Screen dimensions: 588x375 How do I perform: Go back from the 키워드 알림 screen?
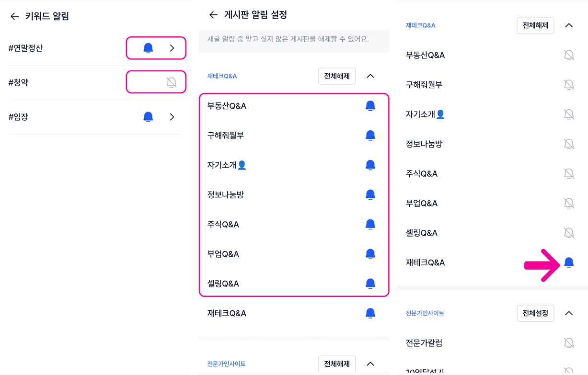click(14, 16)
